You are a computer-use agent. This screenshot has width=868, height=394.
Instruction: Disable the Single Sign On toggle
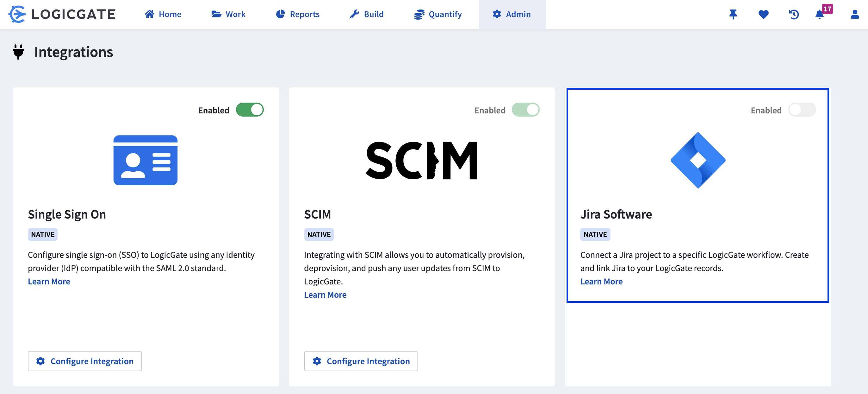click(250, 110)
